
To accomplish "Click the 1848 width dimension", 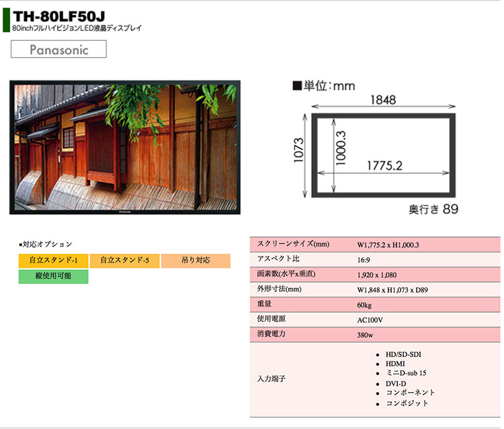I will pyautogui.click(x=383, y=100).
